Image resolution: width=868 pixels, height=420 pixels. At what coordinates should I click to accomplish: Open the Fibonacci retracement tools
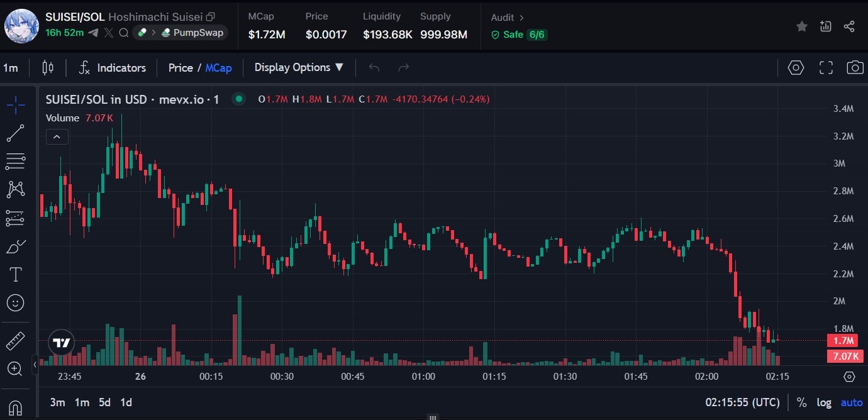click(15, 162)
